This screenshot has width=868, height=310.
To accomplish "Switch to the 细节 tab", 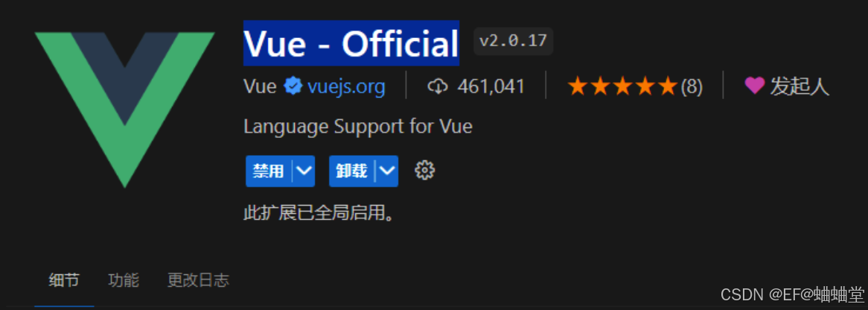I will click(64, 280).
